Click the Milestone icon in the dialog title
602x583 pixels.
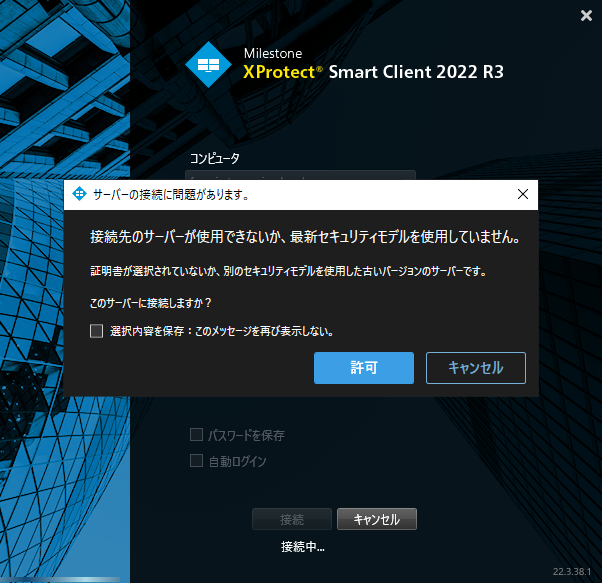coord(79,194)
